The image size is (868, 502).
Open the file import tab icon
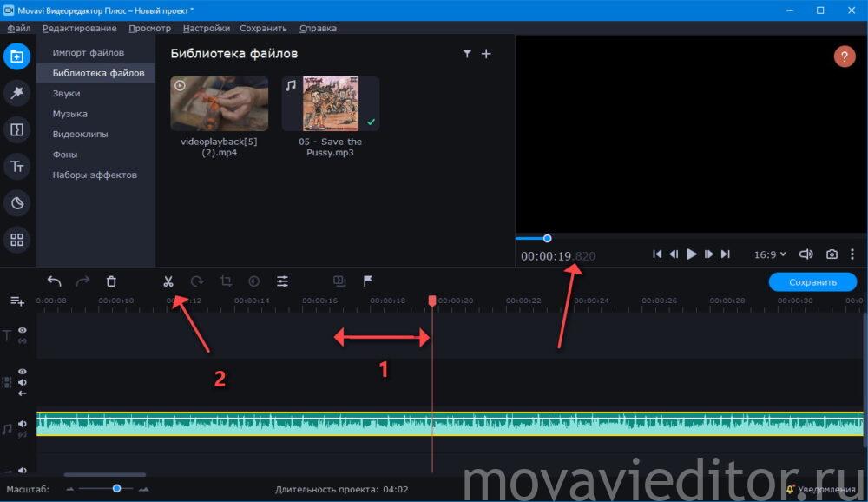point(16,56)
